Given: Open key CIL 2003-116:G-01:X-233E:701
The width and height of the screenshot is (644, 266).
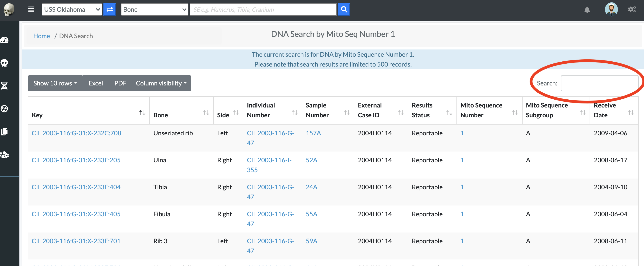Looking at the screenshot, I should click(76, 241).
